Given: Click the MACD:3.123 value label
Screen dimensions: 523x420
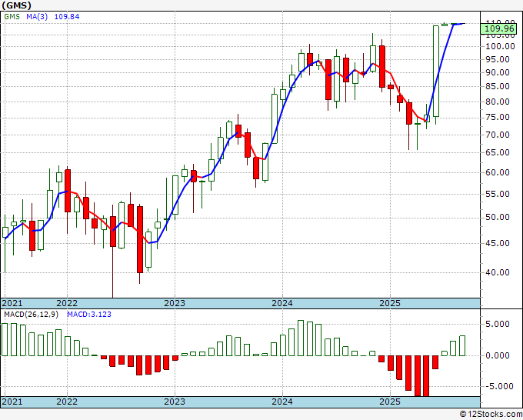Looking at the screenshot, I should click(89, 315).
